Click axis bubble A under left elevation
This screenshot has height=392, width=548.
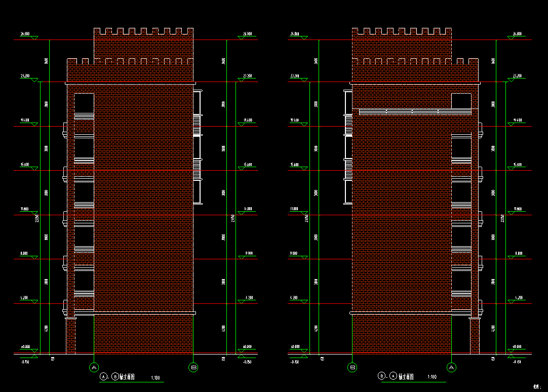click(93, 367)
